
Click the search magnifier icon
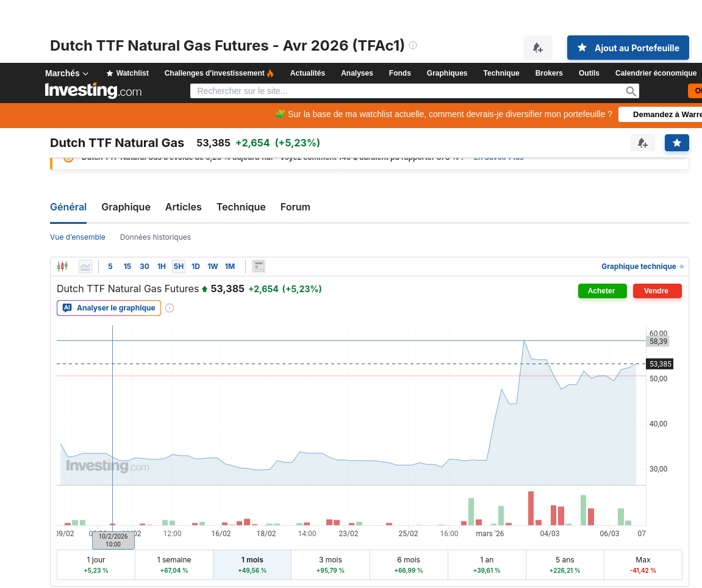point(631,91)
